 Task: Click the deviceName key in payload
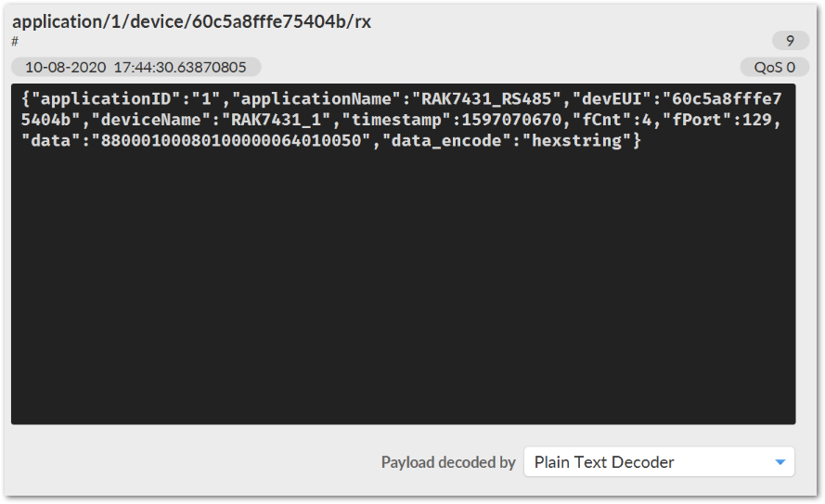pyautogui.click(x=151, y=120)
